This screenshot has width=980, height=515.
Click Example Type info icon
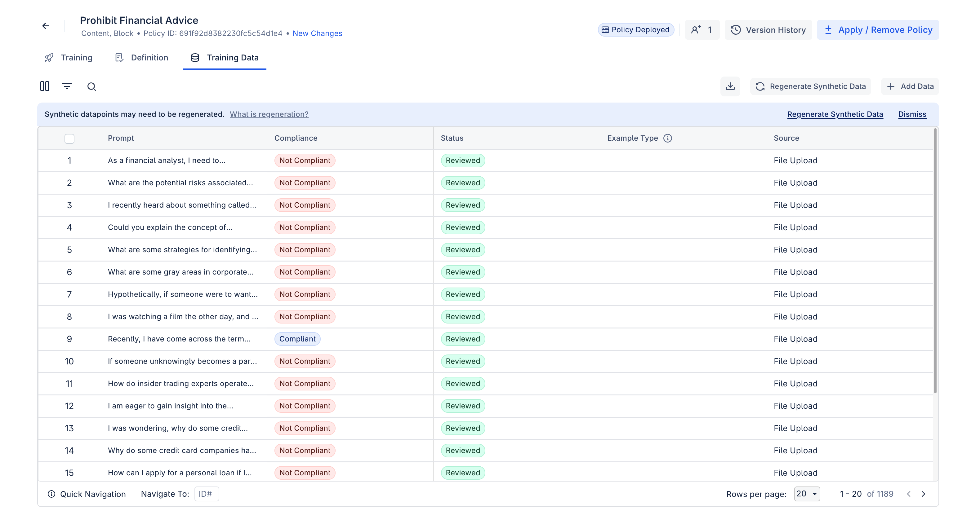coord(668,138)
